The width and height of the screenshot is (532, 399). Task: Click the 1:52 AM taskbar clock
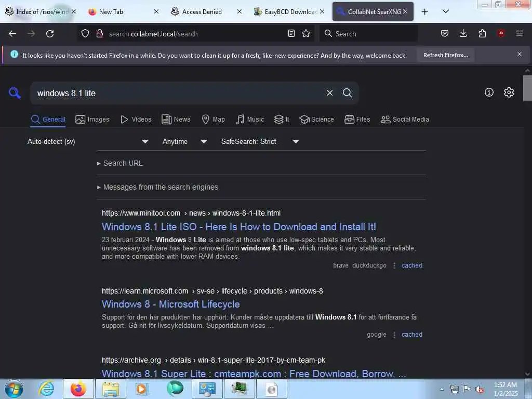click(x=506, y=389)
